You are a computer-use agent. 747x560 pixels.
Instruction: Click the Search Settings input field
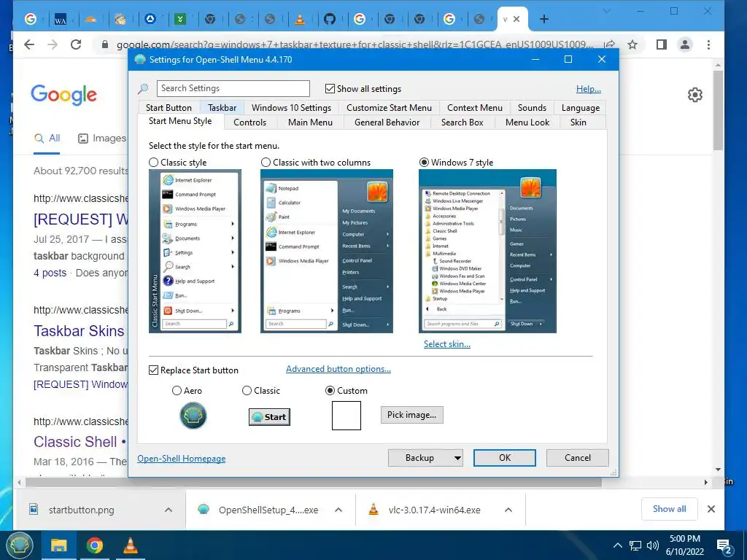[233, 88]
